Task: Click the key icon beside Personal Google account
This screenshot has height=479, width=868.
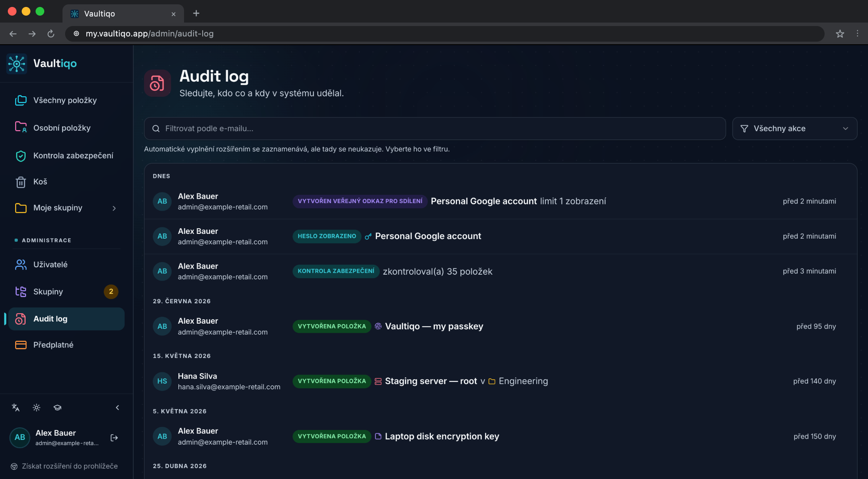Action: click(368, 236)
